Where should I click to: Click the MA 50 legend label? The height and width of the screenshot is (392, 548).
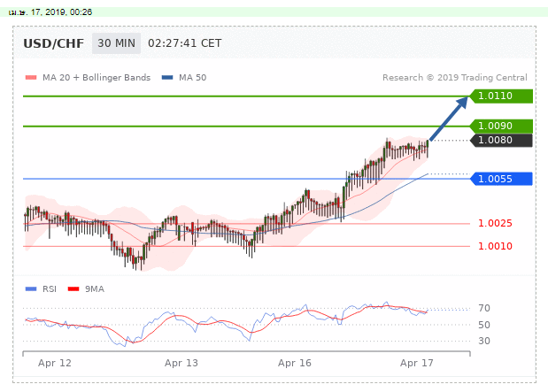[193, 78]
